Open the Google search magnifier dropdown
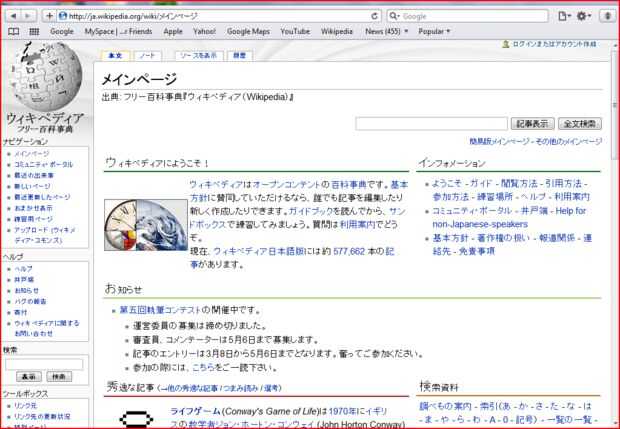The width and height of the screenshot is (620, 429). click(394, 16)
